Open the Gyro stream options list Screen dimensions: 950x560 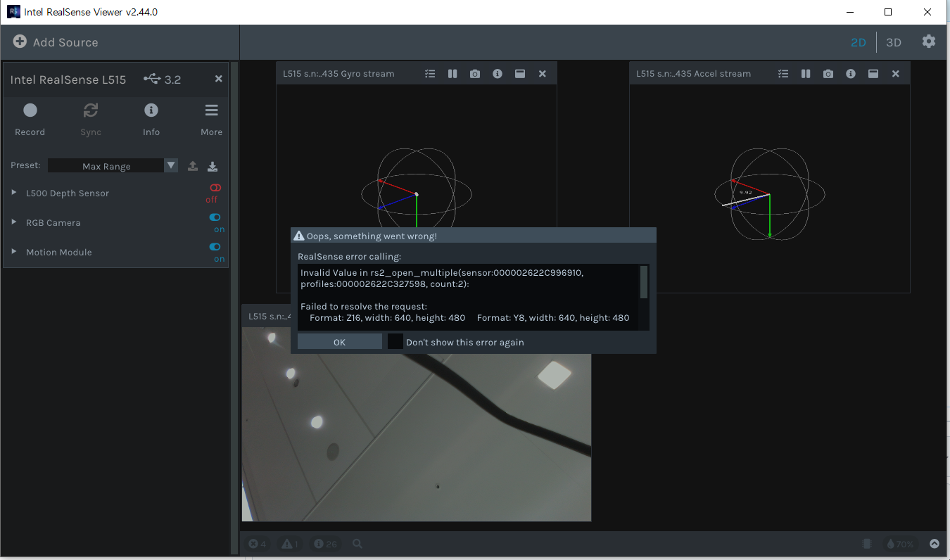click(x=430, y=73)
